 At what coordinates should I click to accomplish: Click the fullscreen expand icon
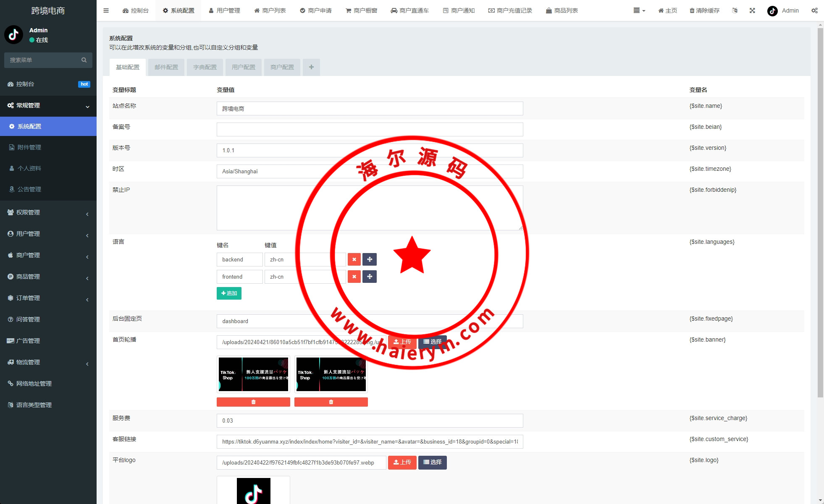pyautogui.click(x=752, y=10)
